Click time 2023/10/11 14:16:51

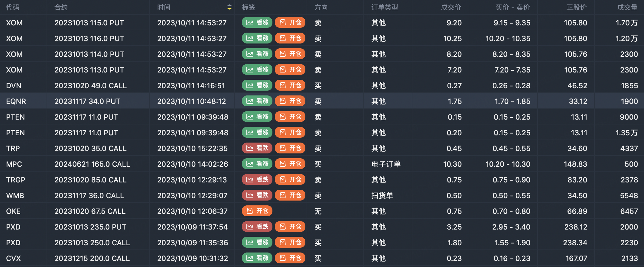pos(191,85)
